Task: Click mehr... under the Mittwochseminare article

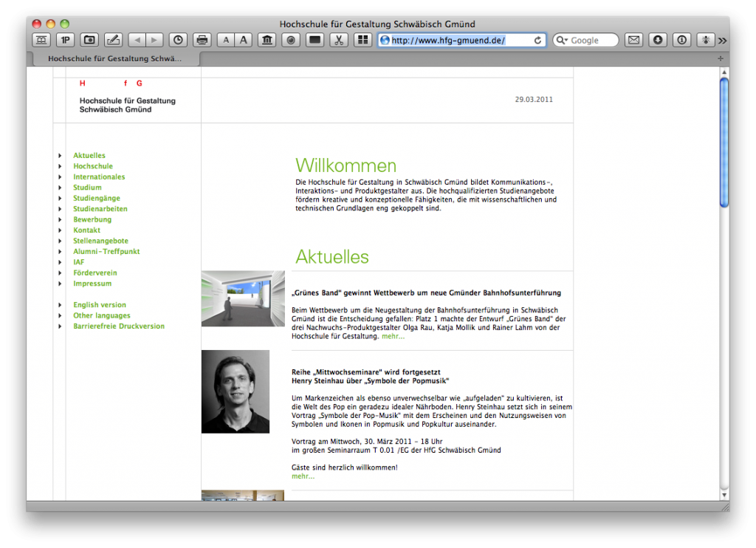Action: click(303, 476)
